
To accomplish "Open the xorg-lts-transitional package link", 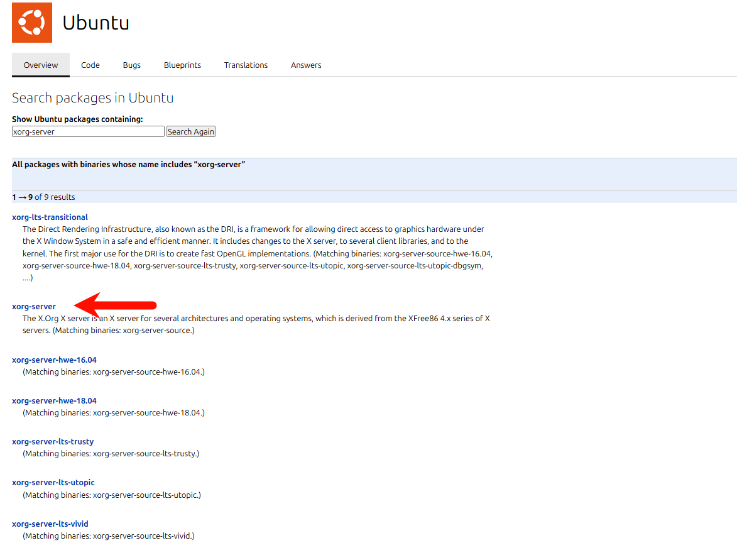I will [50, 217].
